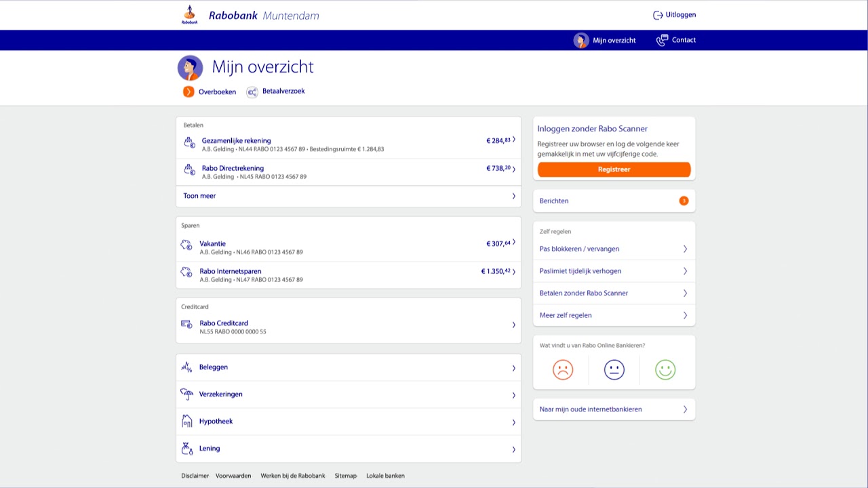The width and height of the screenshot is (868, 488).
Task: Open Lening section via its chevron
Action: coord(513,449)
